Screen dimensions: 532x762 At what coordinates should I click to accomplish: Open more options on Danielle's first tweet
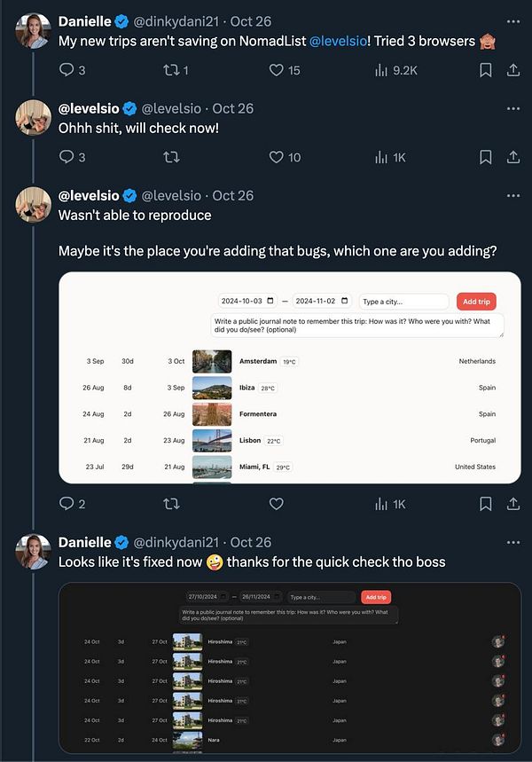513,21
